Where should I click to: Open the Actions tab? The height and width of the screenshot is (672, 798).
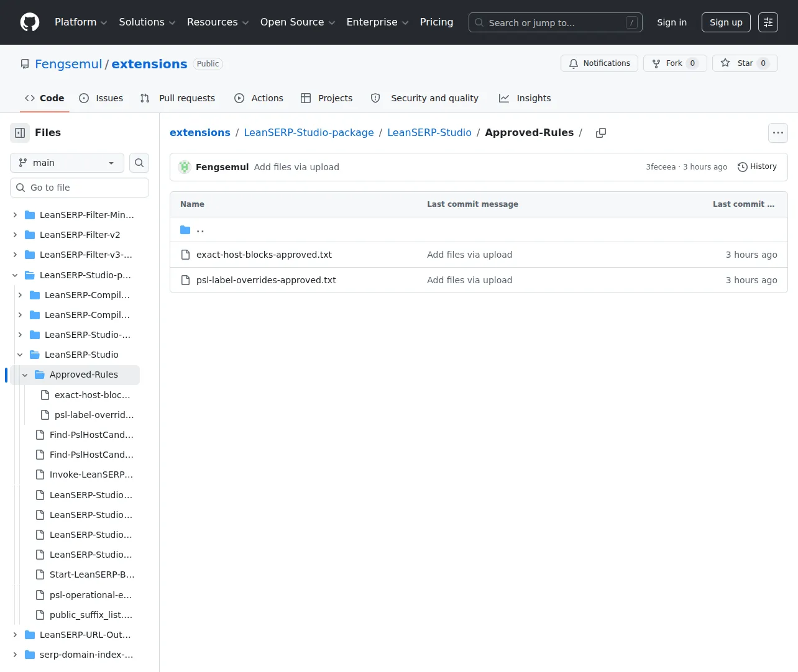pyautogui.click(x=259, y=98)
